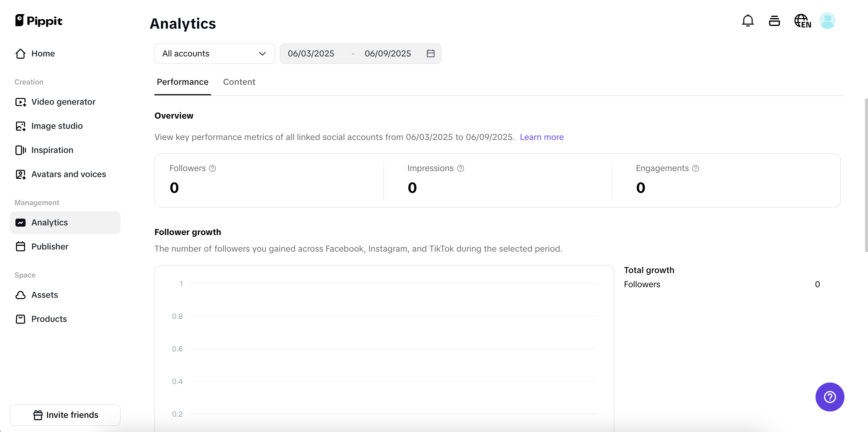The width and height of the screenshot is (868, 432).
Task: Click the Impressions info question icon
Action: (x=460, y=168)
